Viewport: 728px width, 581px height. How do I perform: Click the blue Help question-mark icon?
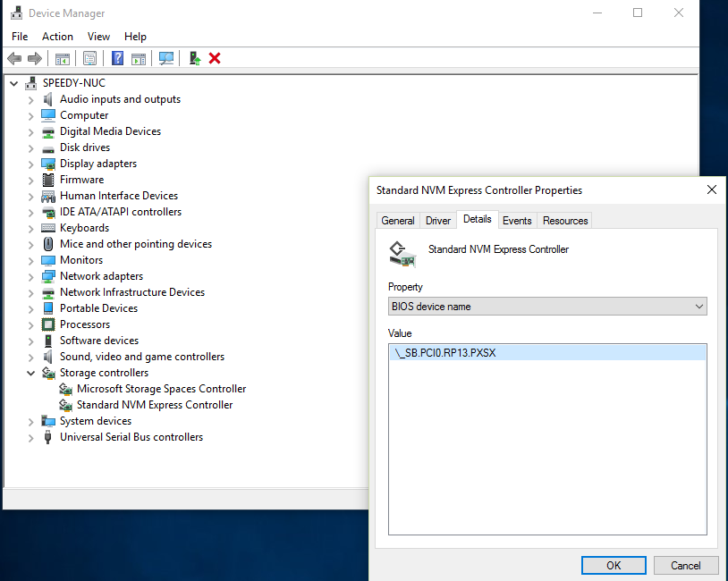118,58
